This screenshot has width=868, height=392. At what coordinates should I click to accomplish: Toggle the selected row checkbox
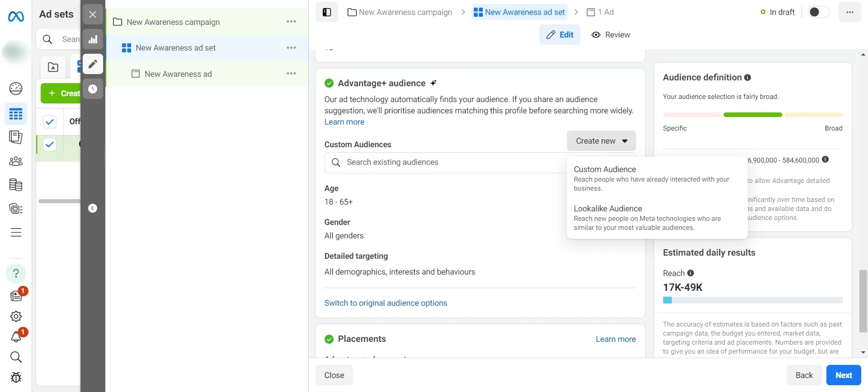(50, 145)
